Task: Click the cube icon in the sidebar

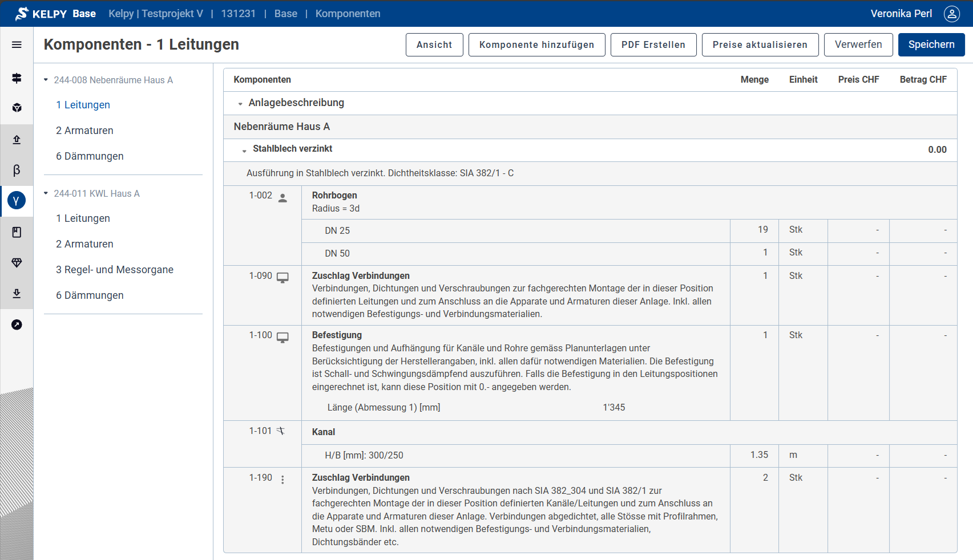Action: coord(17,108)
